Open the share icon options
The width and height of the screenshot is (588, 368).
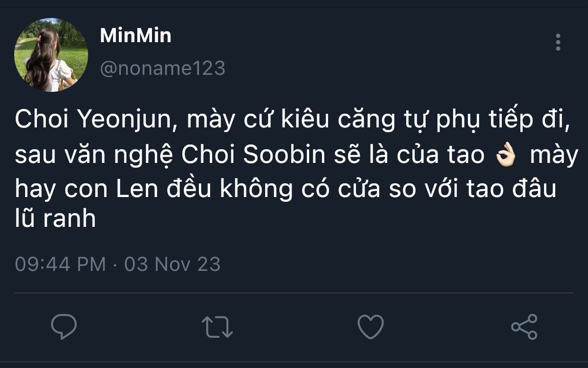coord(524,327)
